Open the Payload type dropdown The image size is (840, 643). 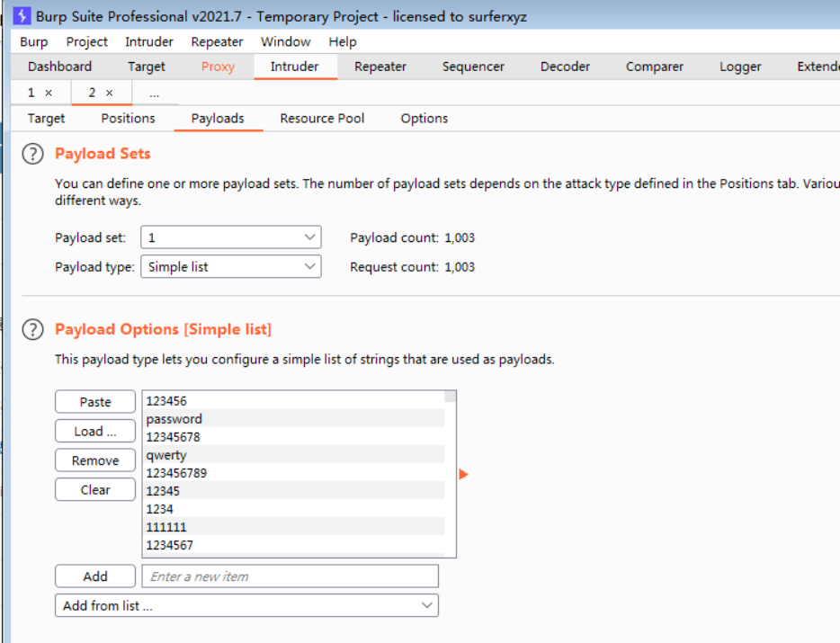(x=231, y=267)
